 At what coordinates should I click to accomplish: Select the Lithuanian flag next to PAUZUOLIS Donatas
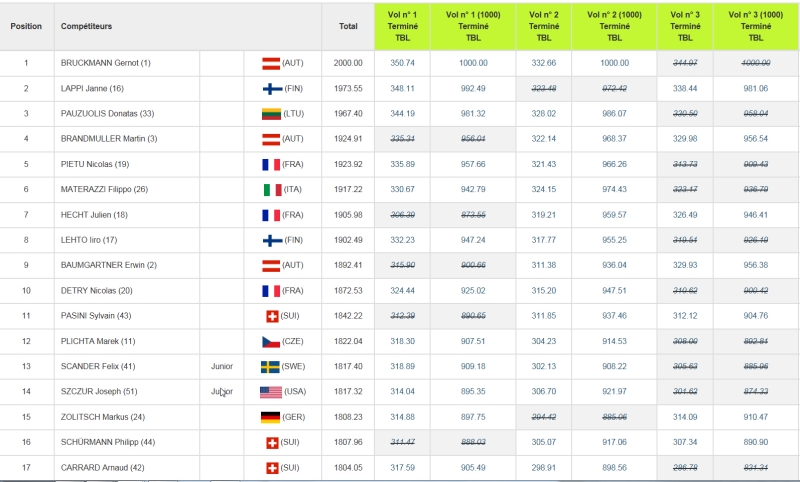click(x=270, y=114)
